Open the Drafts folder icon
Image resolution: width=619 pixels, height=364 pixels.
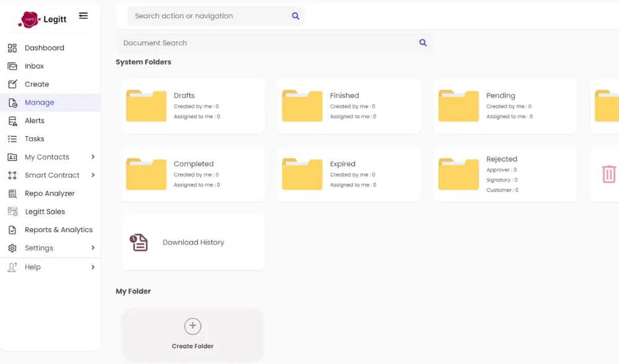pyautogui.click(x=146, y=105)
